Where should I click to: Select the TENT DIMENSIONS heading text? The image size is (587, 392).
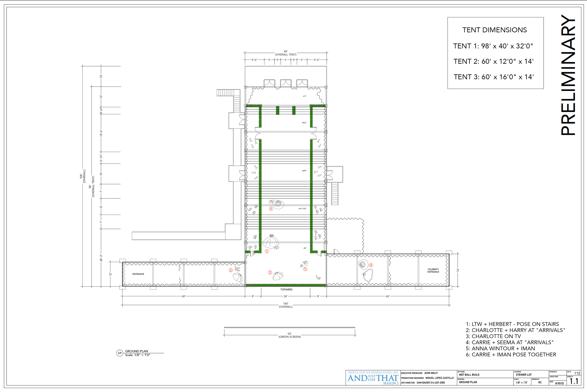tap(494, 30)
